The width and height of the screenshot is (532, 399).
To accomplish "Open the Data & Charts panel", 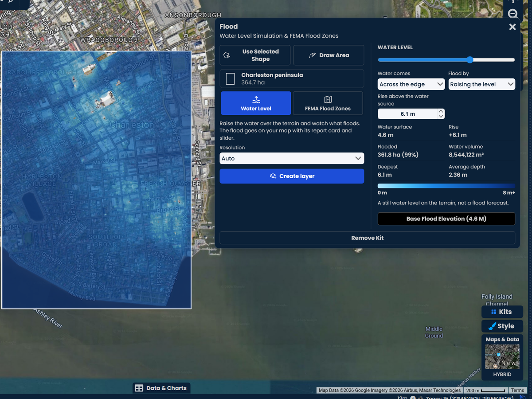I will 161,388.
